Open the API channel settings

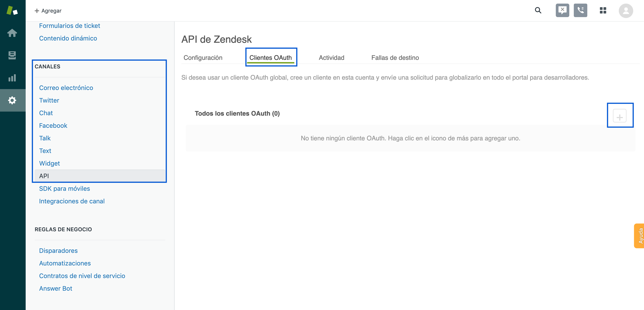coord(44,176)
